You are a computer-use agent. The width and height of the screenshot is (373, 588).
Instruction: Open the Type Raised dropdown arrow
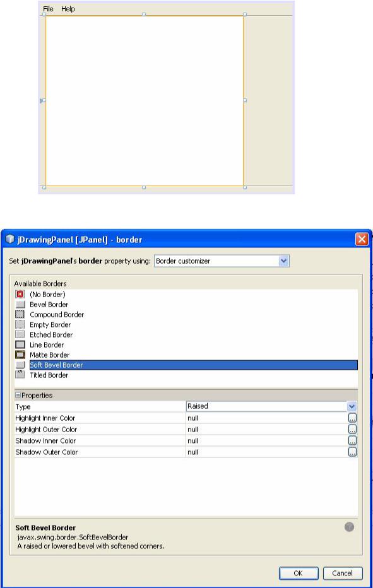click(352, 406)
